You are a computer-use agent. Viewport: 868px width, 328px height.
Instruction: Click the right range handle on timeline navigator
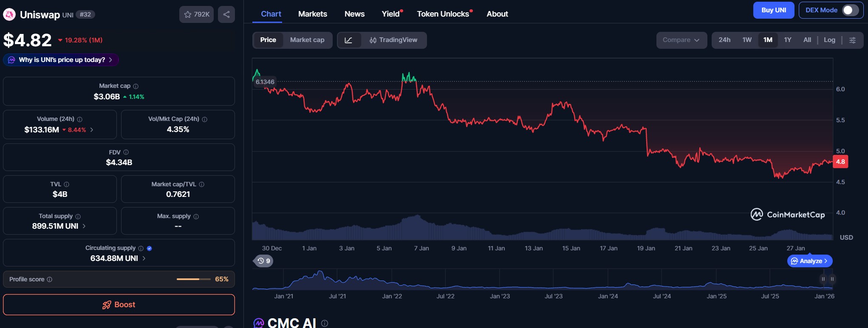click(x=832, y=279)
